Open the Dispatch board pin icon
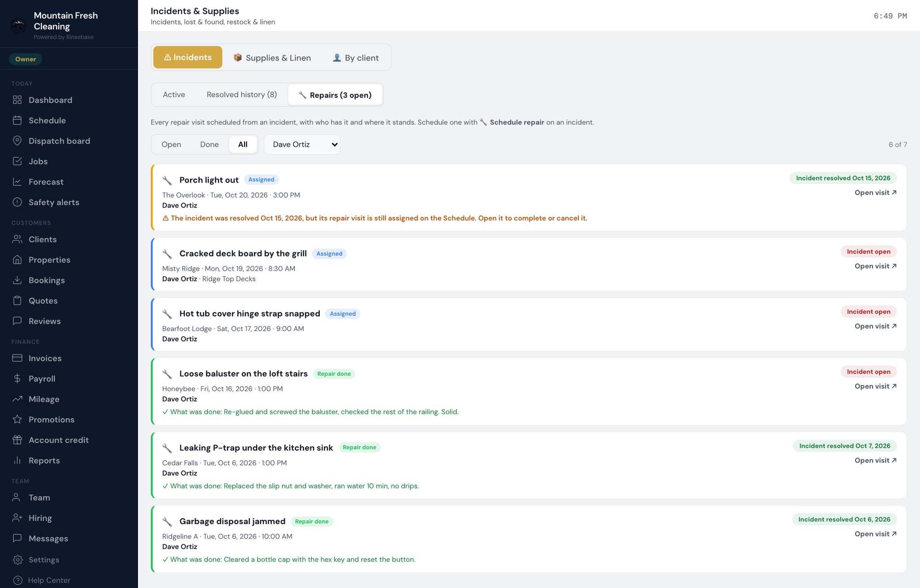Viewport: 920px width, 588px height. click(x=17, y=141)
